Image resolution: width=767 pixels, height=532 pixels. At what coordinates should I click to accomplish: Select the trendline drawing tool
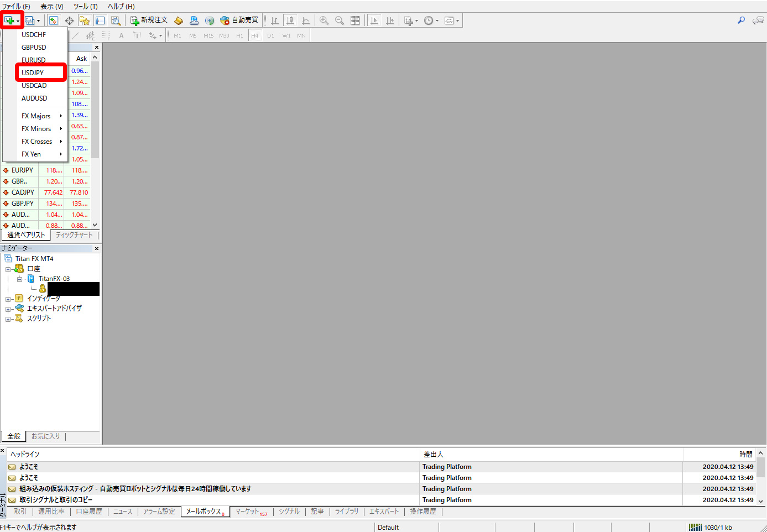pyautogui.click(x=75, y=35)
